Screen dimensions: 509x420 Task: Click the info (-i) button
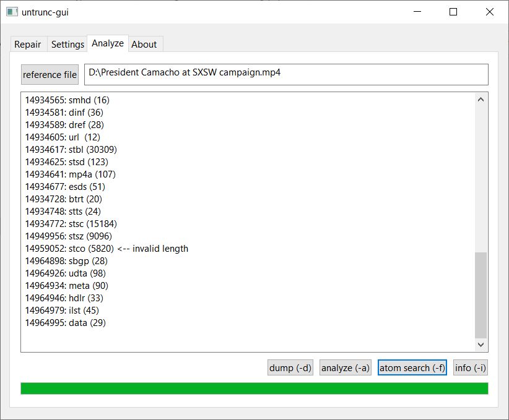coord(470,367)
